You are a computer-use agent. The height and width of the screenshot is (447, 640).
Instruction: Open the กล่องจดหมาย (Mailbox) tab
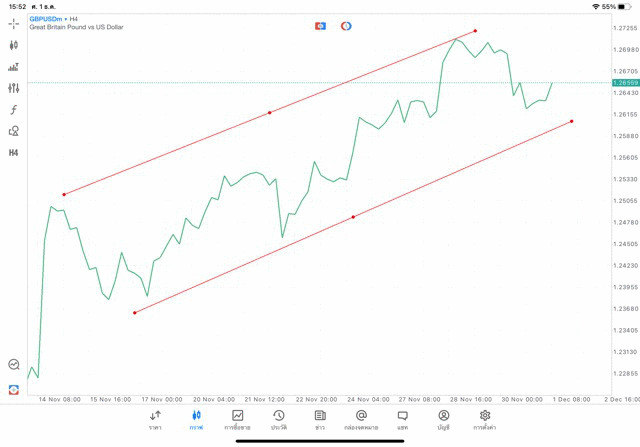tap(361, 419)
